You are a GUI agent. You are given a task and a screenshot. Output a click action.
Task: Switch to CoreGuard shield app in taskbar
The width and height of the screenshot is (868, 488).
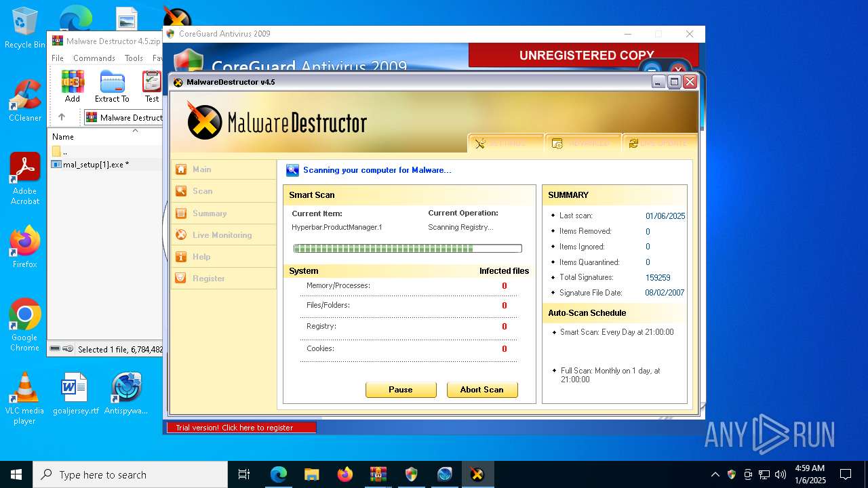coord(412,474)
